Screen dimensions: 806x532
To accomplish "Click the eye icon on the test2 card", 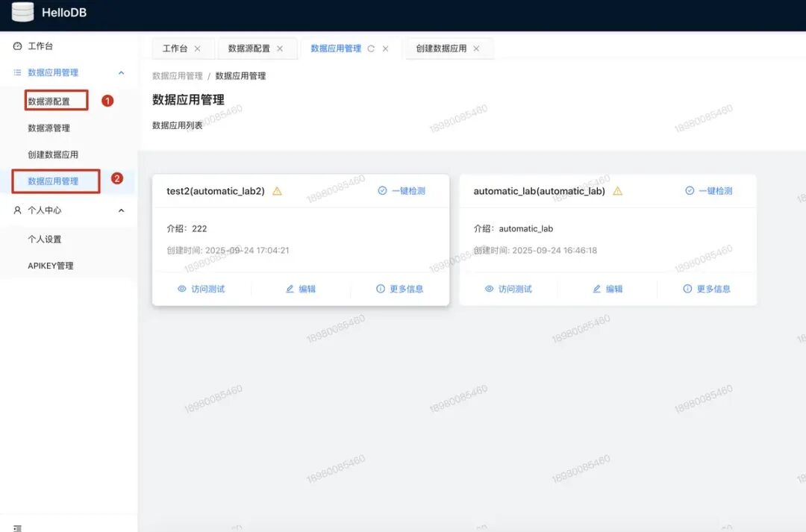I will click(182, 289).
